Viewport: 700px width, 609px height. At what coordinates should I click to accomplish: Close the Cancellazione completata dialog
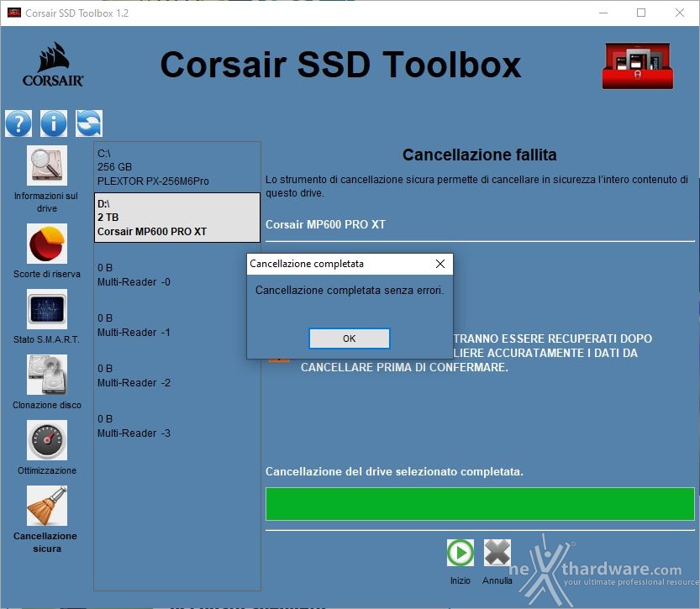(440, 264)
